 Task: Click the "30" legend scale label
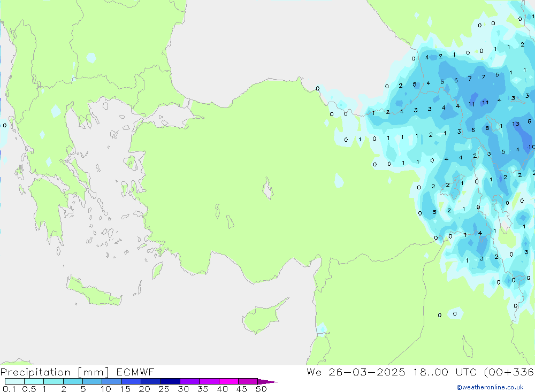[184, 389]
